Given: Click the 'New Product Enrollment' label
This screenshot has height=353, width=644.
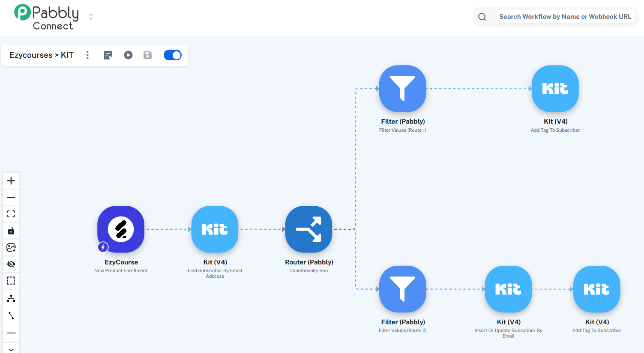Looking at the screenshot, I should pyautogui.click(x=121, y=270).
